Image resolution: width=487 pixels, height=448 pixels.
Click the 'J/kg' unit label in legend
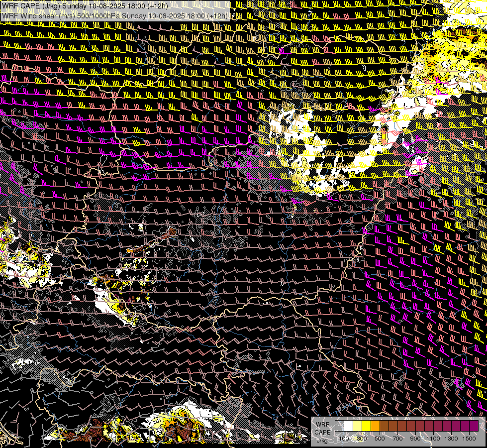point(322,440)
